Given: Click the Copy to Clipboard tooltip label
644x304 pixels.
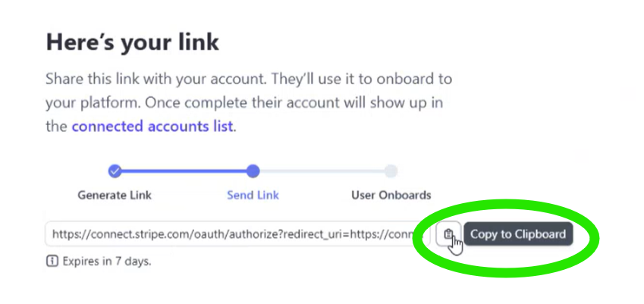Looking at the screenshot, I should [x=518, y=234].
